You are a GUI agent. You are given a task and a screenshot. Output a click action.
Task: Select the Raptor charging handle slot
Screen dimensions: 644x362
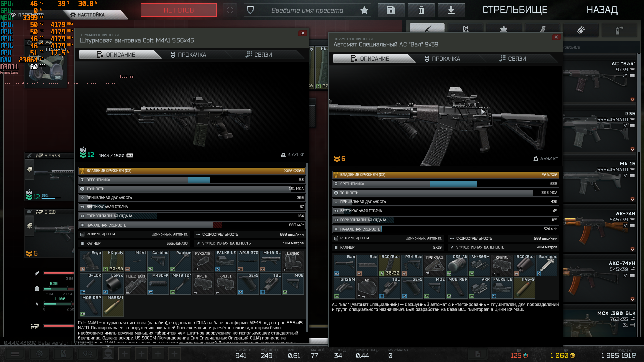[x=180, y=261]
